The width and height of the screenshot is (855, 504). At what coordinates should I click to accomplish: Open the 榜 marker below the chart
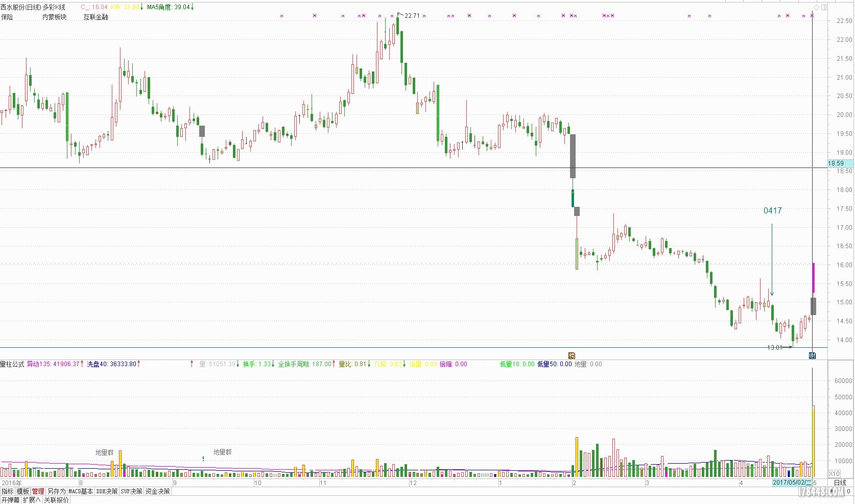(x=572, y=355)
